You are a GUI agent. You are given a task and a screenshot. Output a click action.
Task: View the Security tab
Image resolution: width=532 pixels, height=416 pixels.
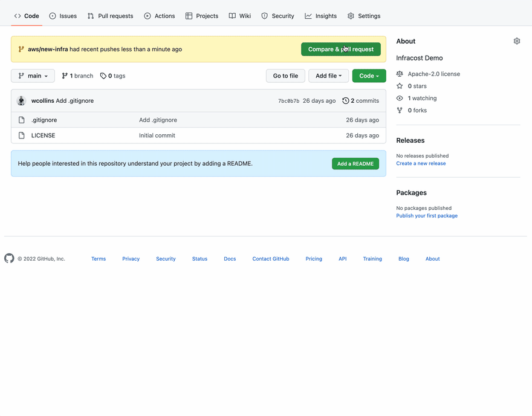coord(277,16)
